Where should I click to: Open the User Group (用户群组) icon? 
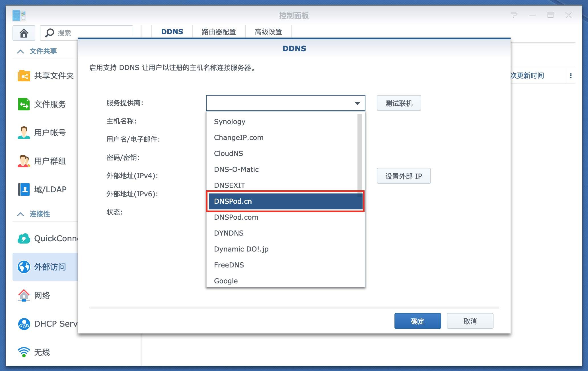(x=24, y=161)
